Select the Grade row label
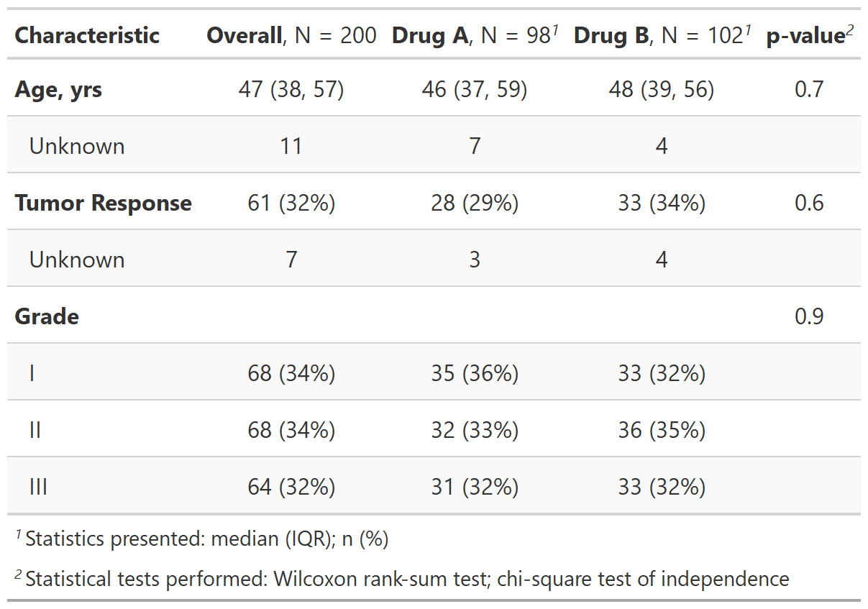The height and width of the screenshot is (609, 868). [x=47, y=317]
